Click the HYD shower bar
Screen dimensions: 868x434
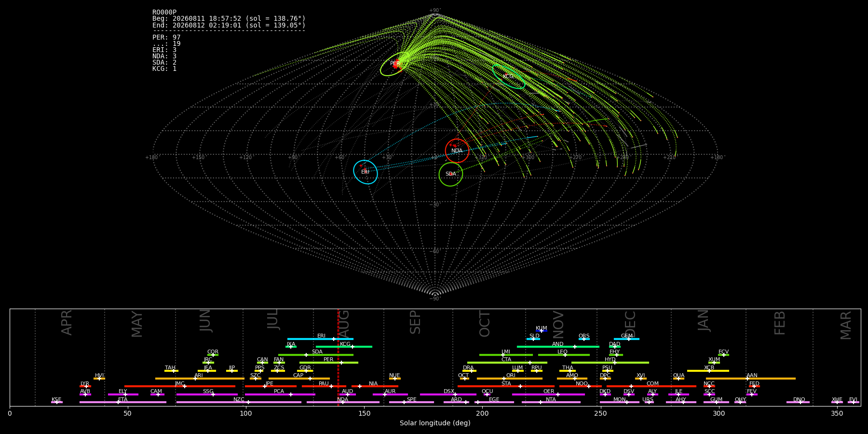(x=610, y=363)
